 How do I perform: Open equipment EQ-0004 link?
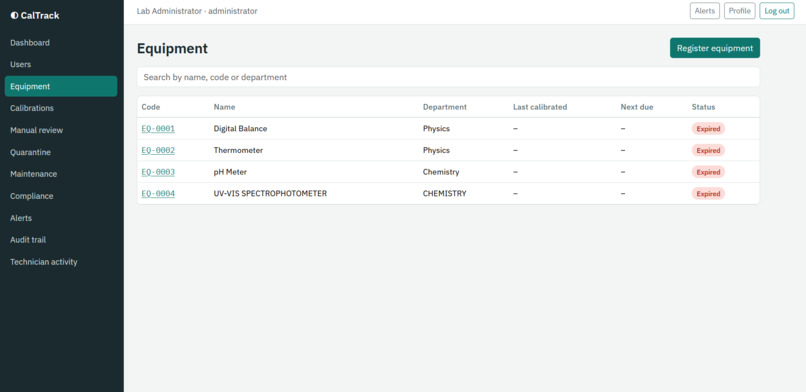coord(158,194)
